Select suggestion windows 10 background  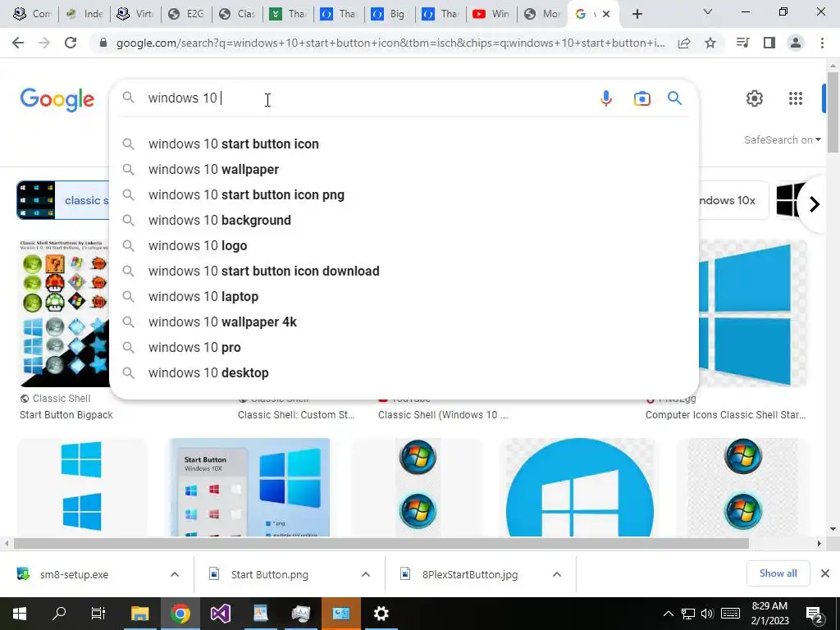pos(404,220)
